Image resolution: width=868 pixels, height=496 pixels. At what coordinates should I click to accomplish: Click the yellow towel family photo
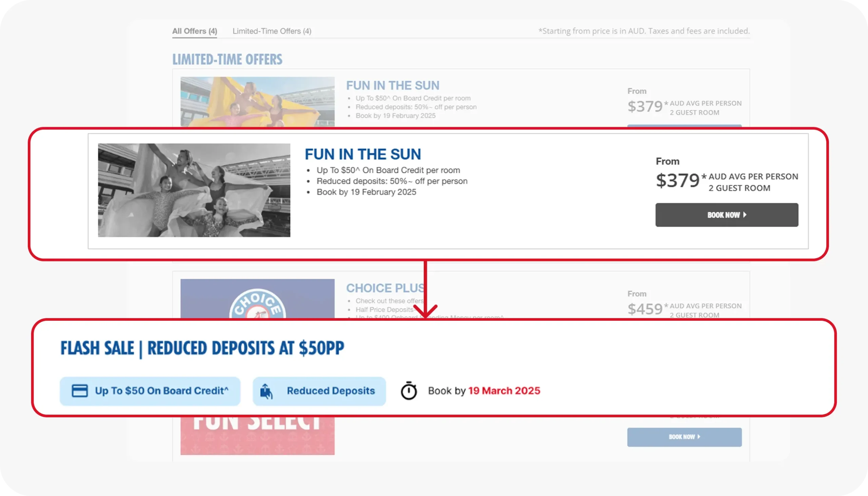[x=258, y=101]
